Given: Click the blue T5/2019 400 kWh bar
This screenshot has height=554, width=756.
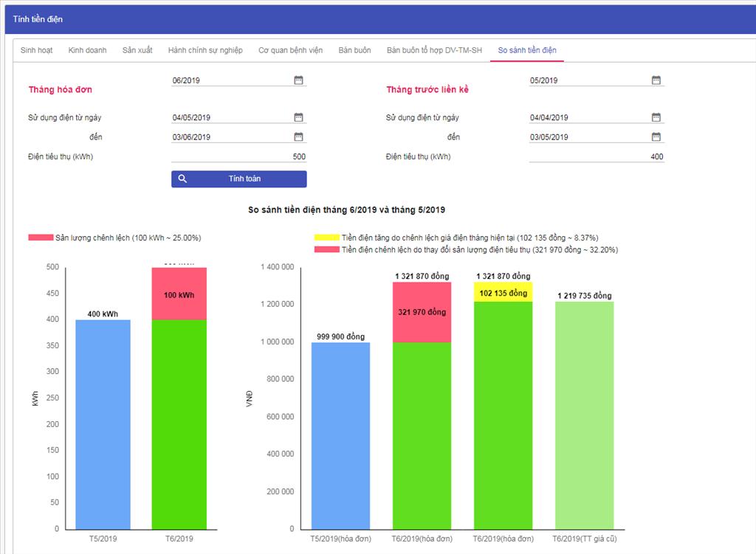Looking at the screenshot, I should (x=103, y=424).
